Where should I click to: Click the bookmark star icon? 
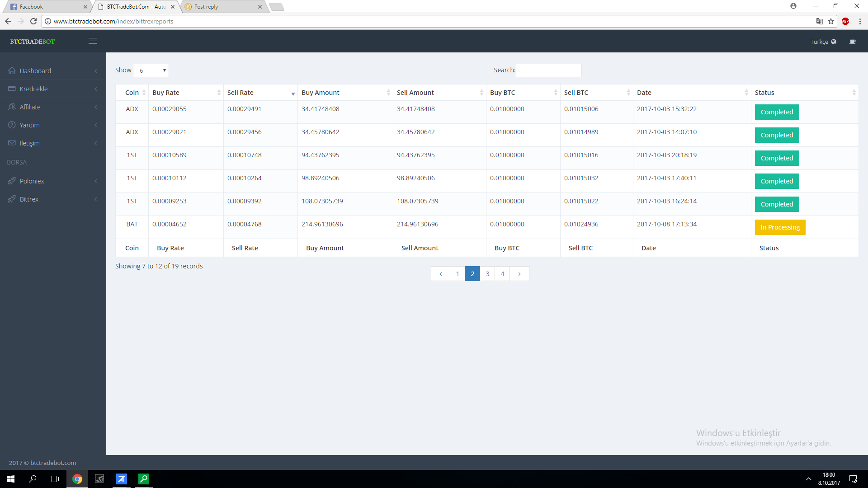coord(831,21)
